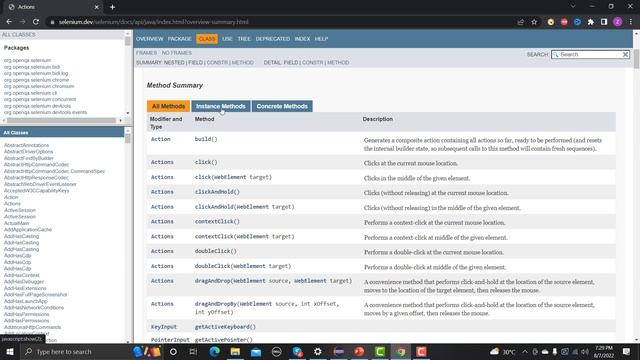Open the OVERVIEW navigation item
Screen dimensions: 640x360
(149, 39)
